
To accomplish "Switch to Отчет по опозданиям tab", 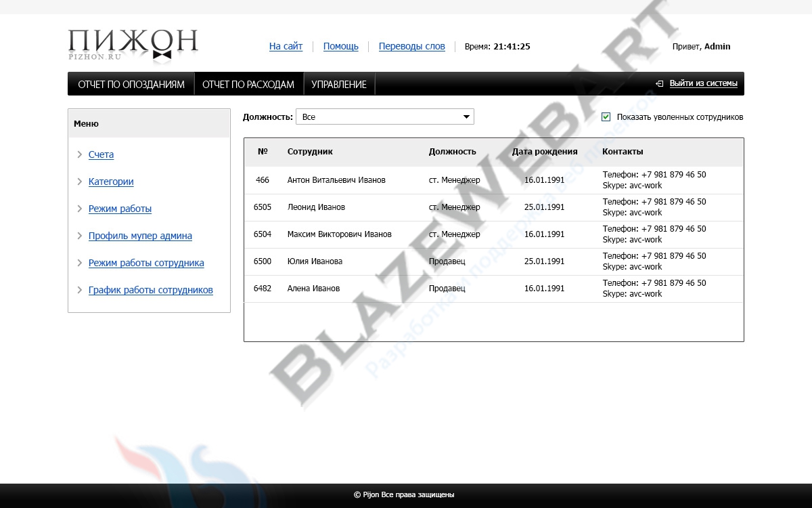I will [131, 85].
